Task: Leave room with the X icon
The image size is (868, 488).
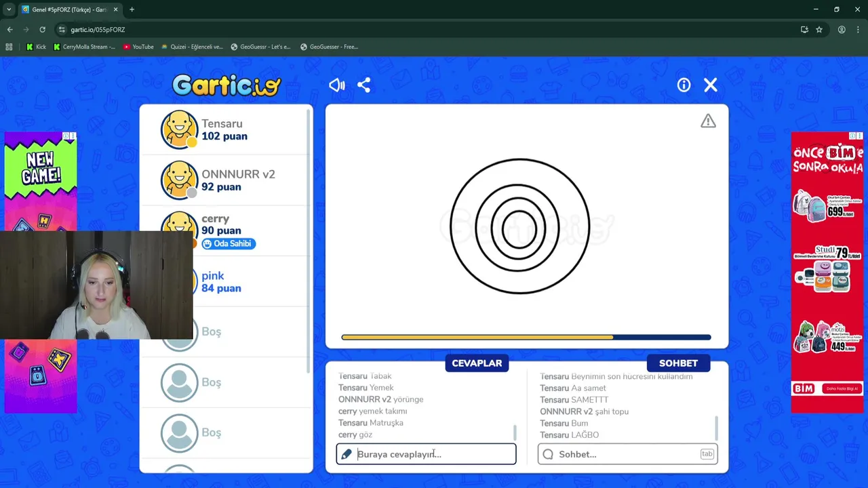Action: [710, 85]
